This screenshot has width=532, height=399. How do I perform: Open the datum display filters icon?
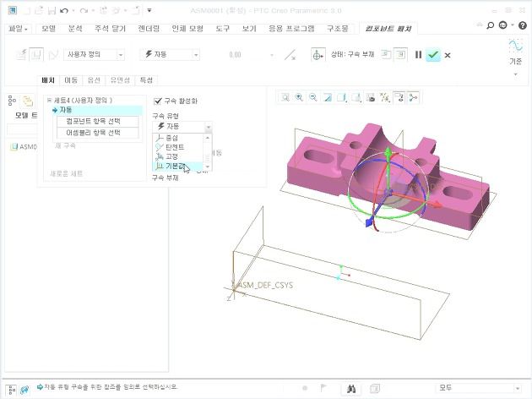[385, 98]
